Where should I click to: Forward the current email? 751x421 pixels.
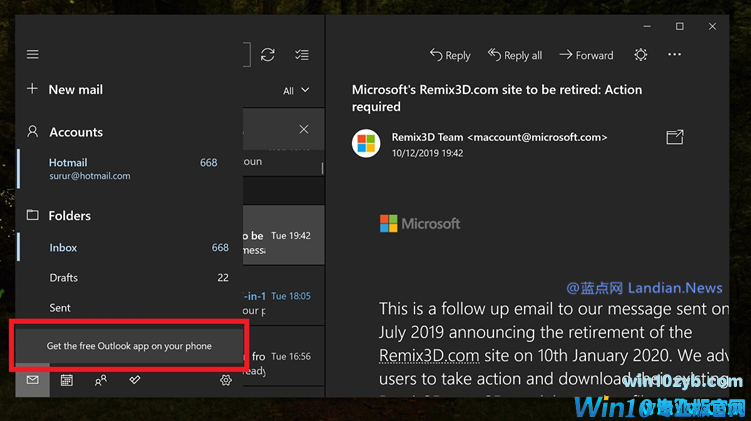tap(586, 56)
